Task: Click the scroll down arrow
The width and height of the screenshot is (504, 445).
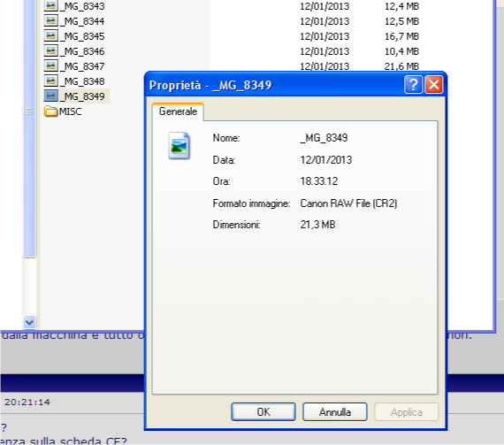Action: pos(29,322)
